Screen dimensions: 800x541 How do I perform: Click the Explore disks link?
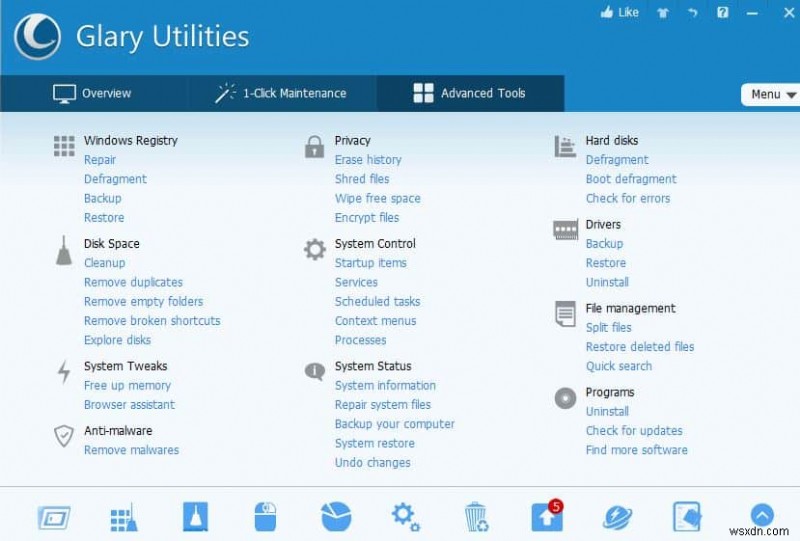pyautogui.click(x=117, y=340)
